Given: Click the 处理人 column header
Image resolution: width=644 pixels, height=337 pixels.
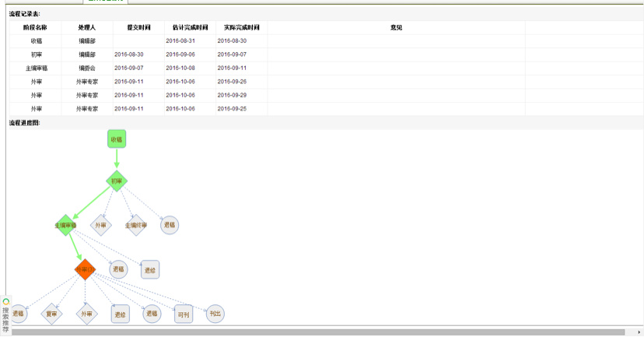Looking at the screenshot, I should [x=87, y=27].
